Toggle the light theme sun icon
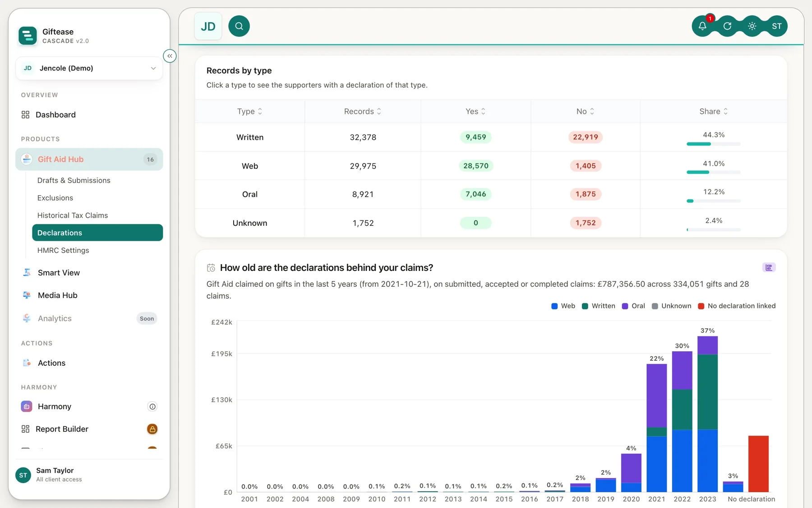 (x=752, y=26)
